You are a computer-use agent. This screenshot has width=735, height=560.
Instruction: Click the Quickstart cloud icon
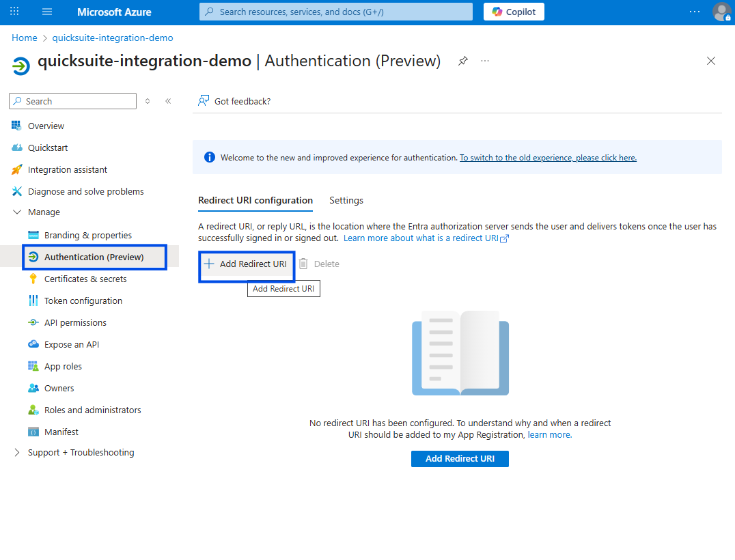coord(17,148)
